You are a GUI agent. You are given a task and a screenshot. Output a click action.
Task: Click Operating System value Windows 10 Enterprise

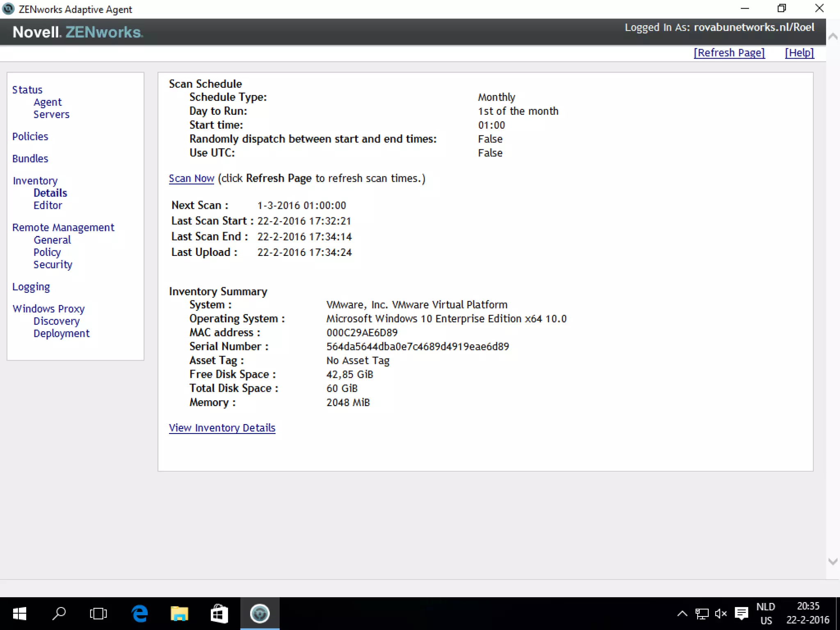click(x=446, y=319)
